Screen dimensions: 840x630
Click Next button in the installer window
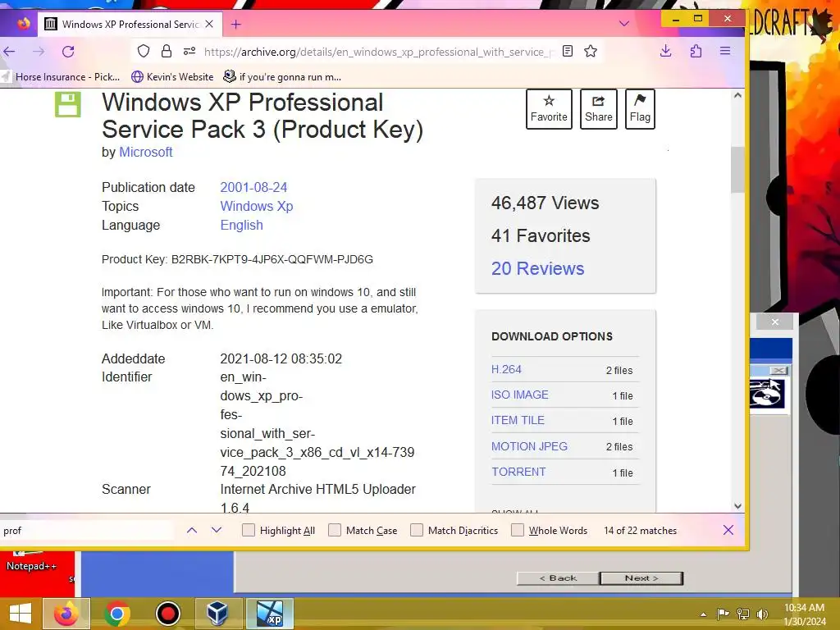point(641,578)
